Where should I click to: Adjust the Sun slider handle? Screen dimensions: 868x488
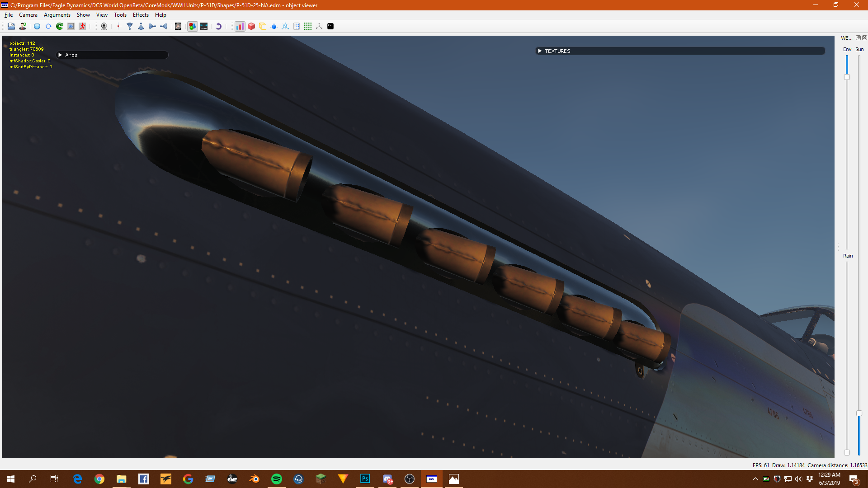pos(859,413)
